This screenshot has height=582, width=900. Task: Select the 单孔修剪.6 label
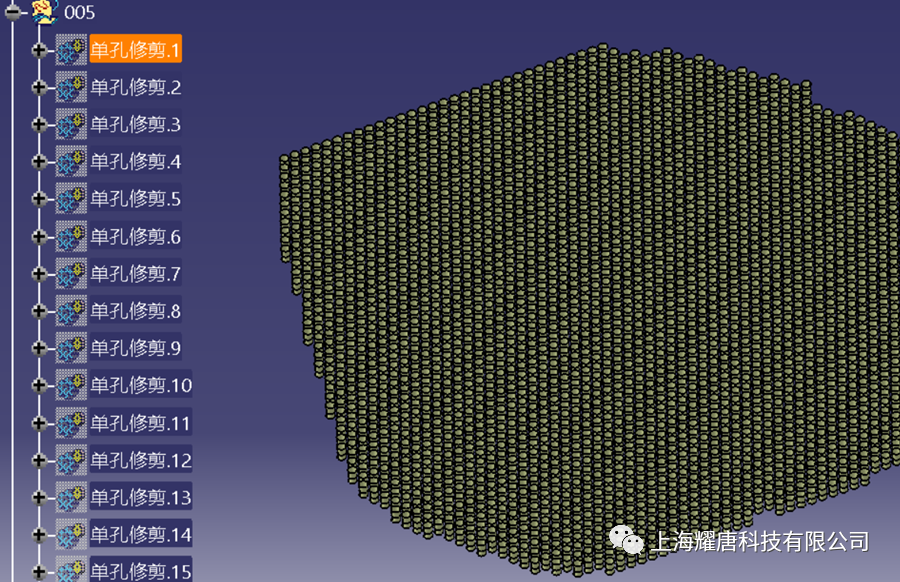(x=135, y=236)
